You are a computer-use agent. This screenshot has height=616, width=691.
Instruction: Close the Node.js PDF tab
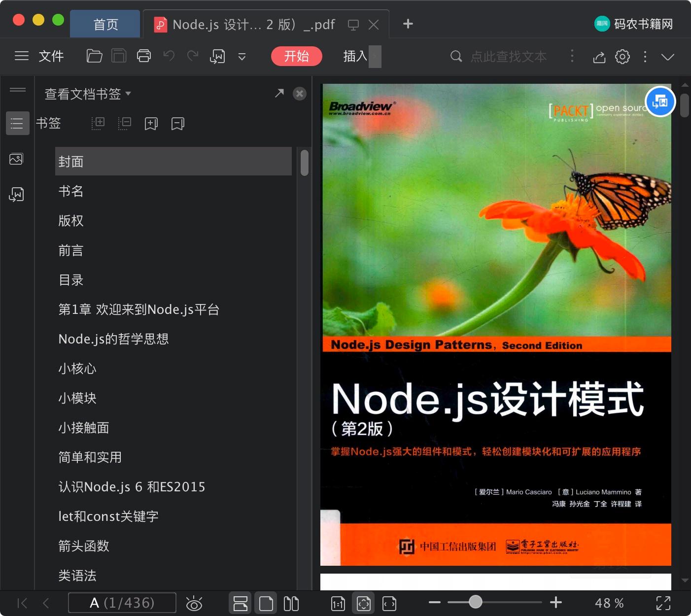pyautogui.click(x=374, y=25)
